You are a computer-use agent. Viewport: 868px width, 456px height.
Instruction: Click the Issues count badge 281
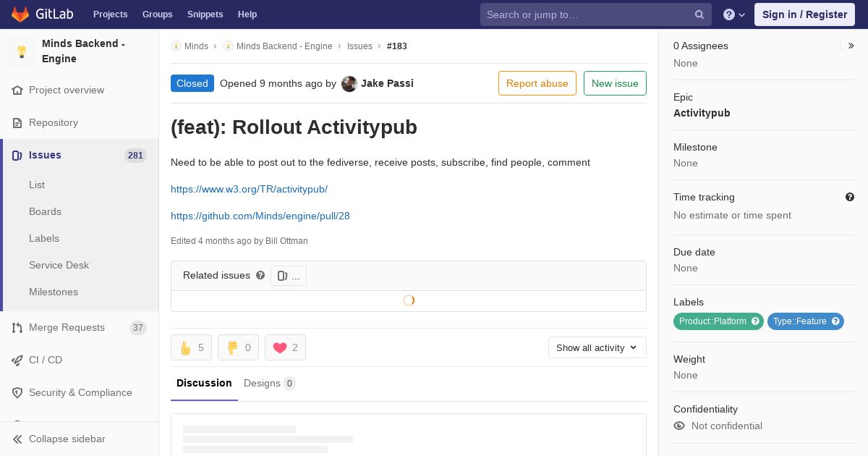click(x=135, y=156)
